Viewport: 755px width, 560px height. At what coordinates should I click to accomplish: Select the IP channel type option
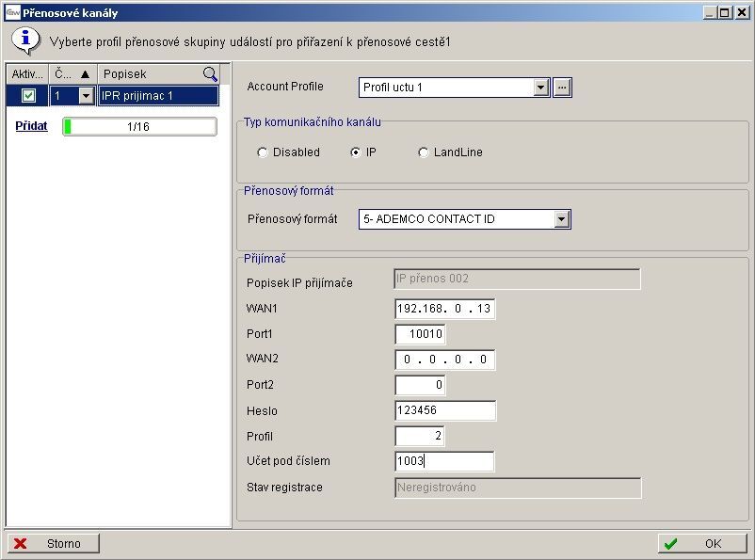(x=356, y=152)
